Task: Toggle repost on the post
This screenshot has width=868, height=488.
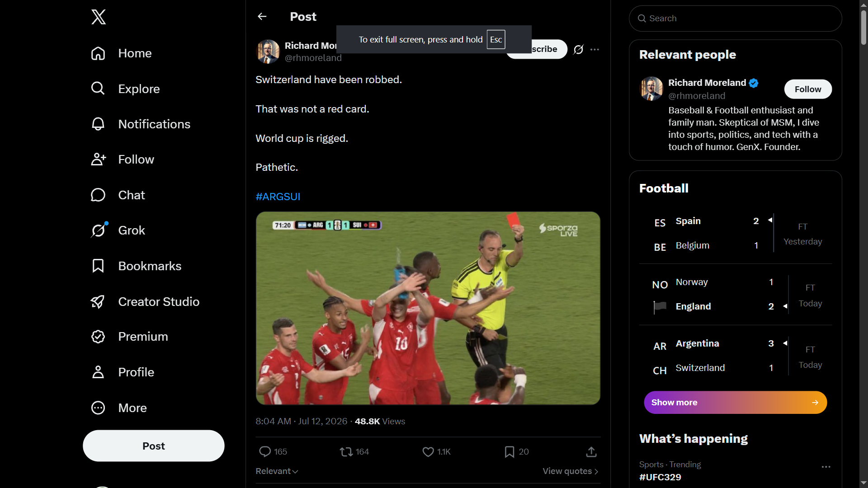Action: (346, 451)
